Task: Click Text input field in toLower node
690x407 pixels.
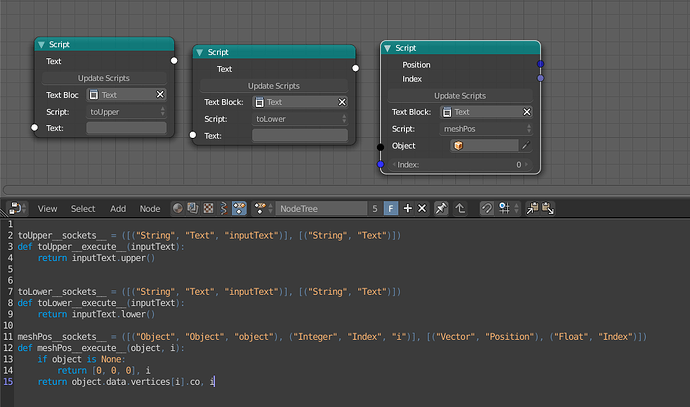Action: [300, 136]
